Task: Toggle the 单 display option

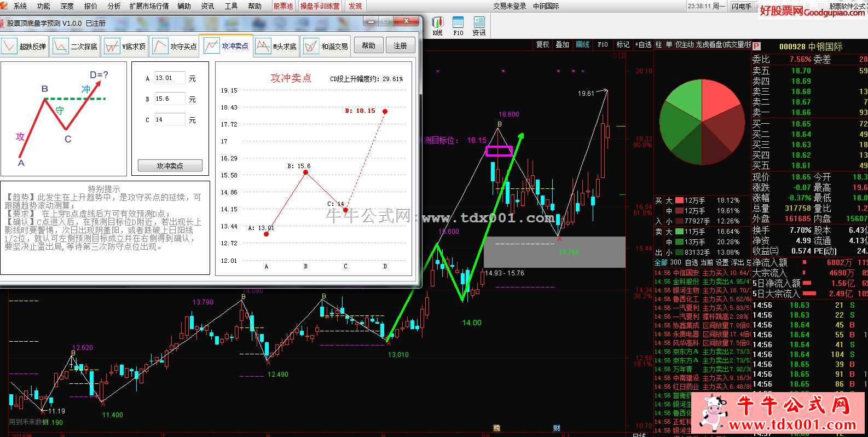Action: (669, 44)
